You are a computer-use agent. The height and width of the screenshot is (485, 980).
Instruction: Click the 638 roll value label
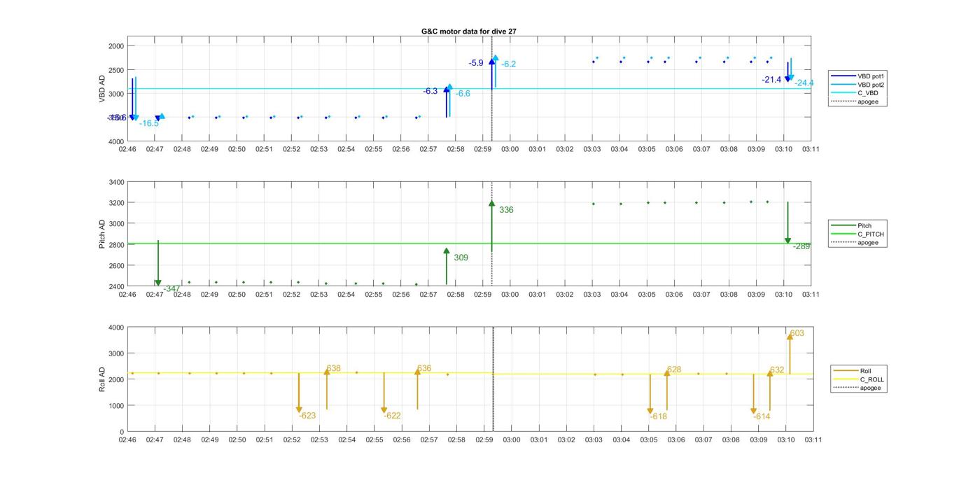pyautogui.click(x=334, y=369)
